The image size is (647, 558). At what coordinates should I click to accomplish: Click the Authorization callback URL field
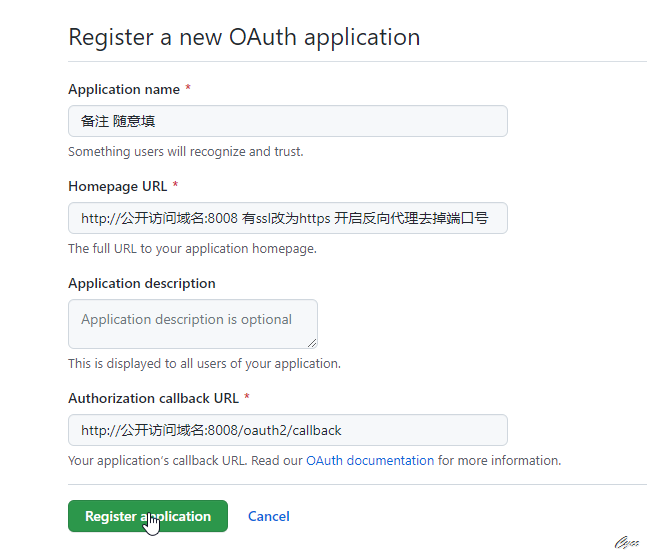[288, 430]
